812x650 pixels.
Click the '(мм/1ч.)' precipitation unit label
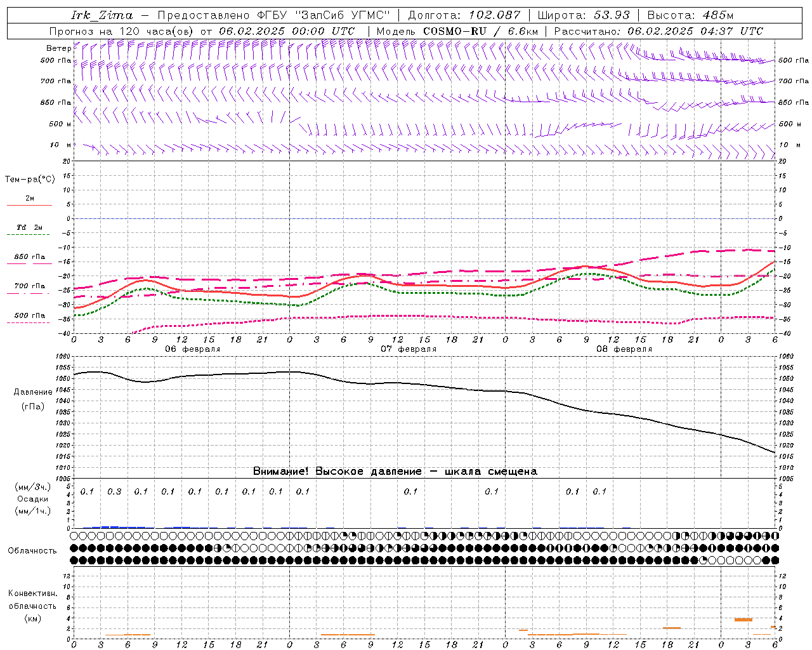coord(33,511)
